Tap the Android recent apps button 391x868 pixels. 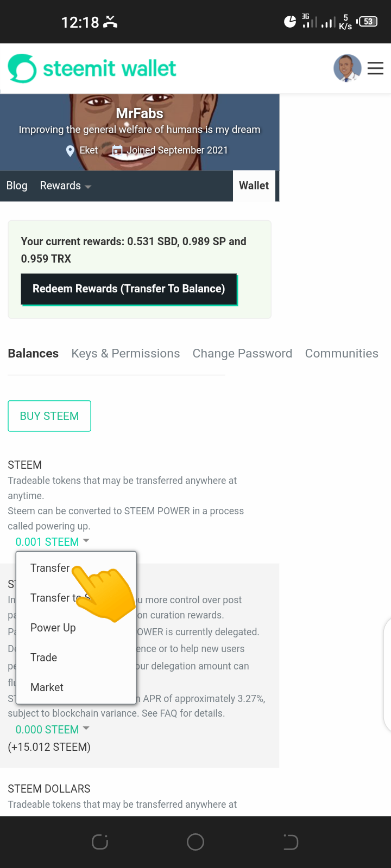click(x=100, y=842)
